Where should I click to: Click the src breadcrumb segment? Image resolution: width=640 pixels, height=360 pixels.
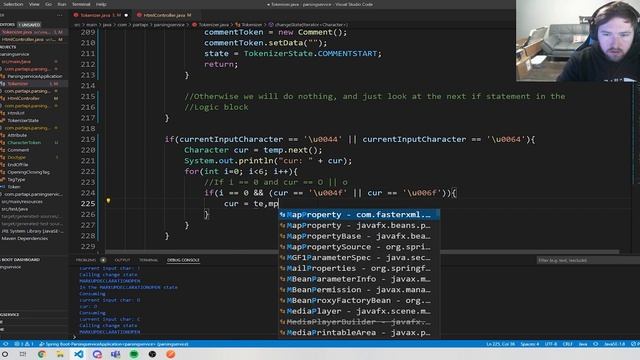point(77,25)
